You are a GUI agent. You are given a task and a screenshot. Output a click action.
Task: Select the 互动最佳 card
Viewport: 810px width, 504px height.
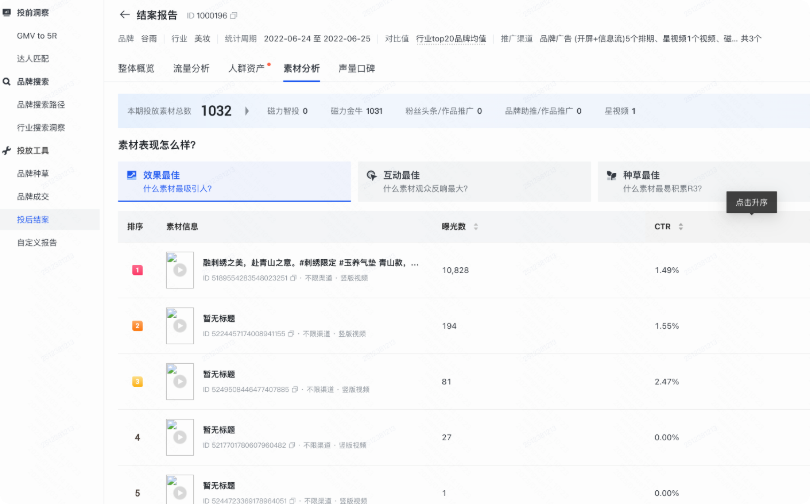tap(474, 181)
